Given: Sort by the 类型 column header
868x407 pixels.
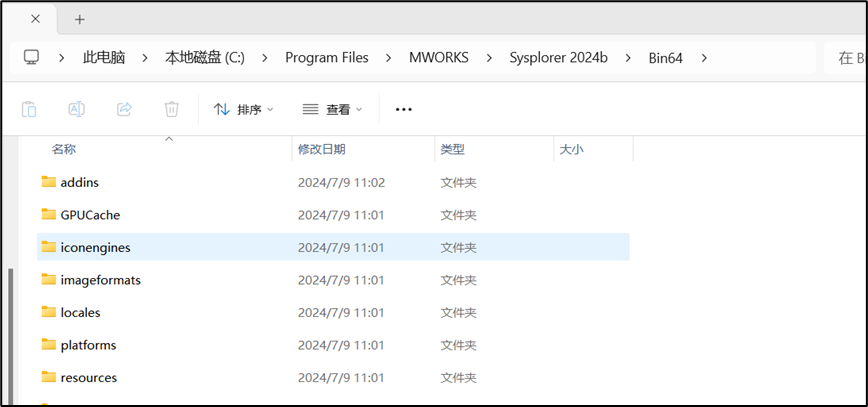Looking at the screenshot, I should pyautogui.click(x=452, y=149).
